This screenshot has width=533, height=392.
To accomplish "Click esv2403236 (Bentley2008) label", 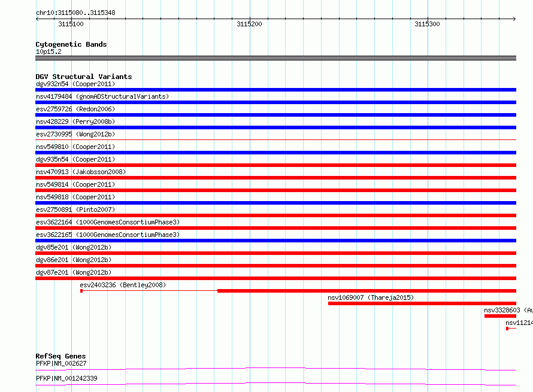I will coord(123,285).
